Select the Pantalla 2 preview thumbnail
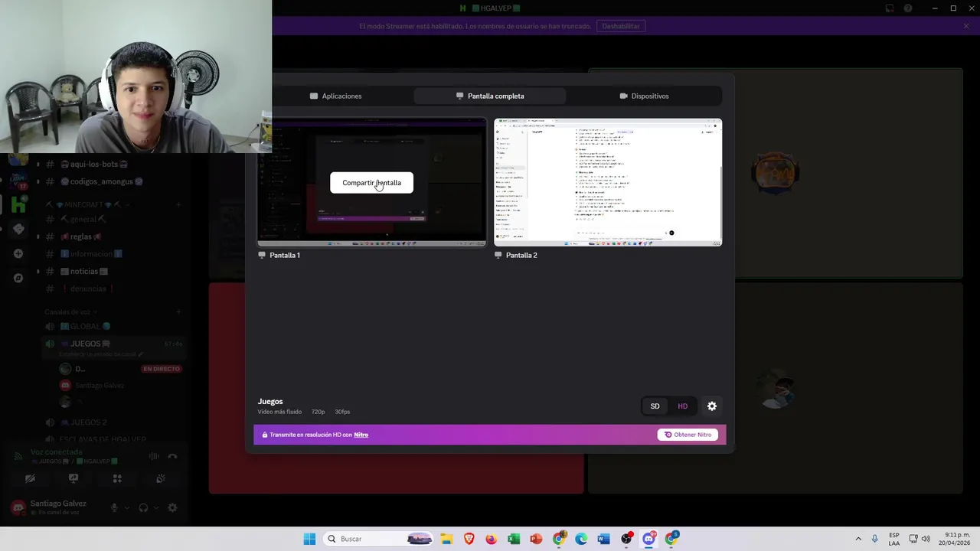 pos(608,182)
